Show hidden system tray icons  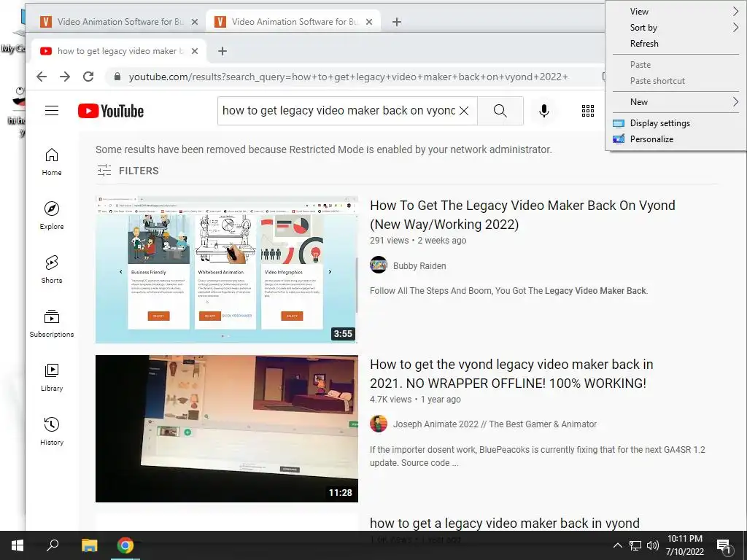pyautogui.click(x=617, y=545)
